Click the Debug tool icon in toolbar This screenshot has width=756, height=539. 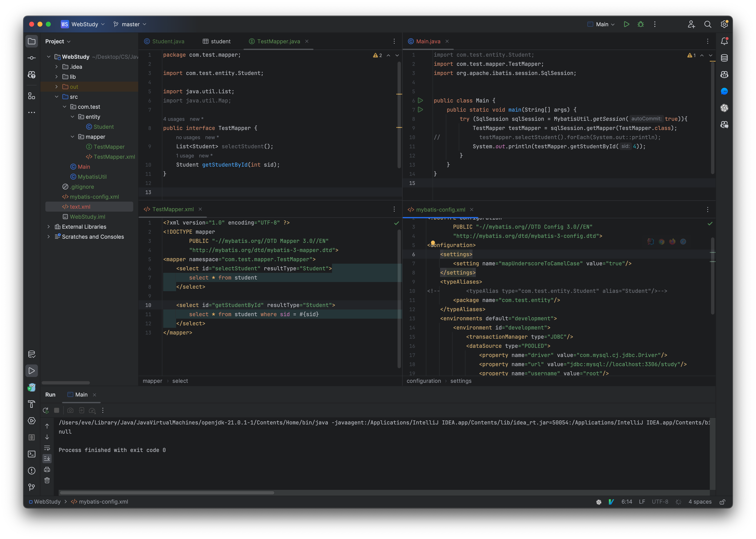point(640,24)
